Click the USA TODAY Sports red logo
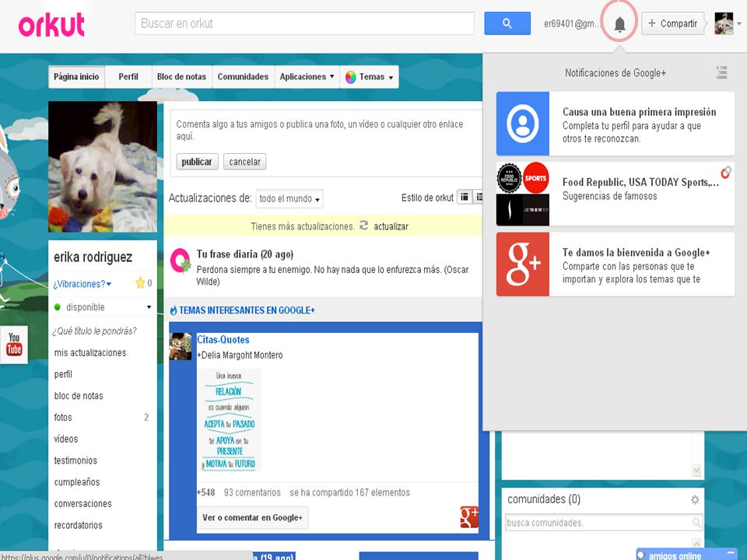Image resolution: width=747 pixels, height=560 pixels. tap(535, 177)
